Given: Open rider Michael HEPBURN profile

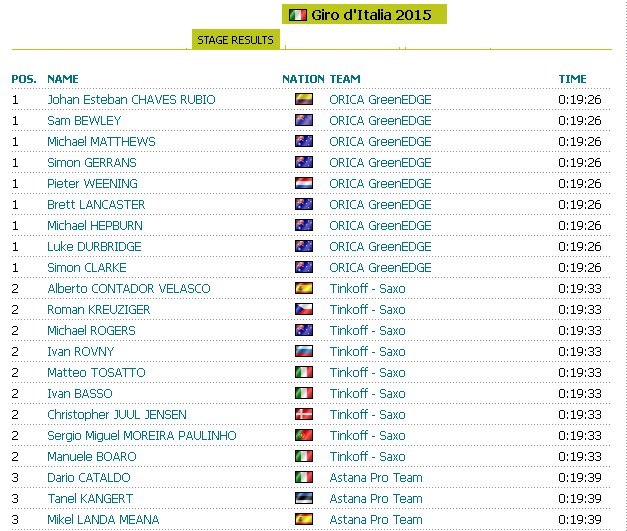Looking at the screenshot, I should coord(95,226).
